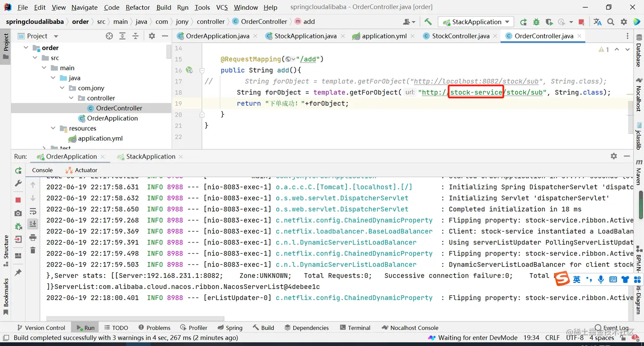
Task: Open the editor tabs more-options menu
Action: [627, 36]
